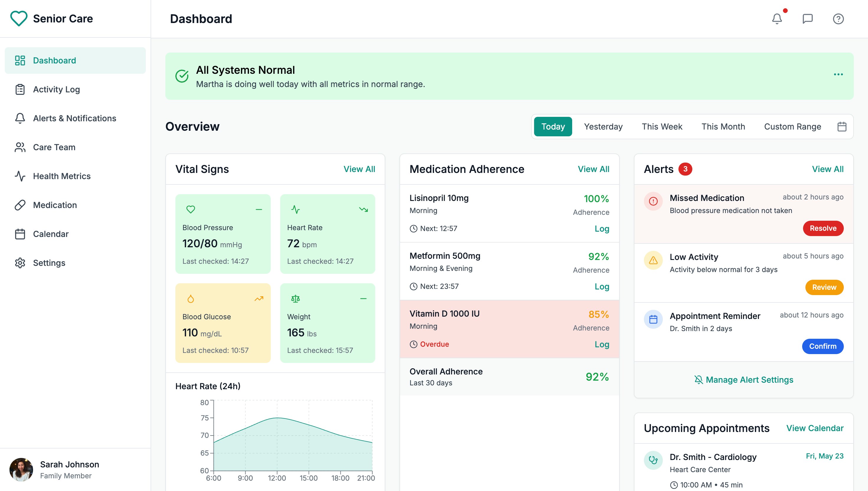Viewport: 868px width, 491px height.
Task: Switch to the Activity Log view
Action: 56,89
